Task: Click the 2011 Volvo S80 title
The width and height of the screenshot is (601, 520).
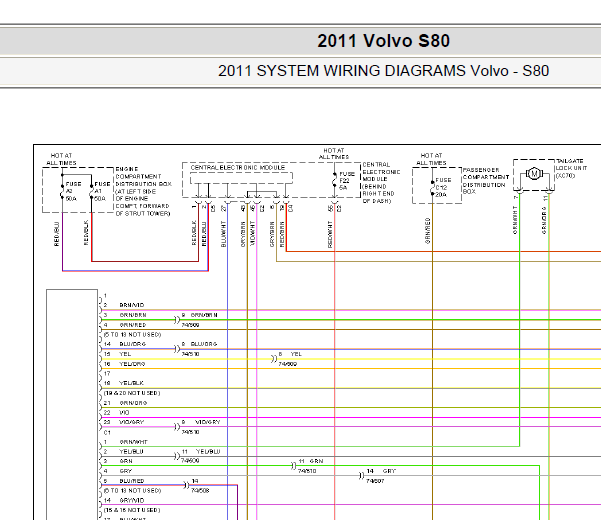Action: coord(383,41)
